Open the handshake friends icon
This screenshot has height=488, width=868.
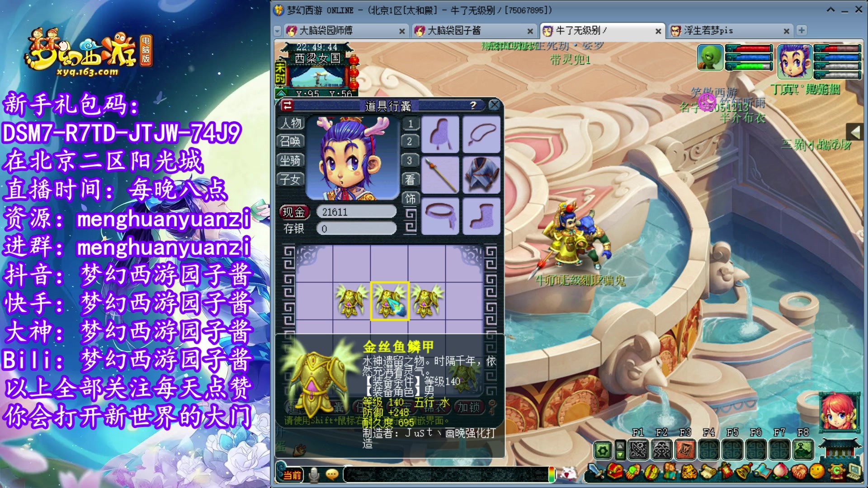coord(799,473)
